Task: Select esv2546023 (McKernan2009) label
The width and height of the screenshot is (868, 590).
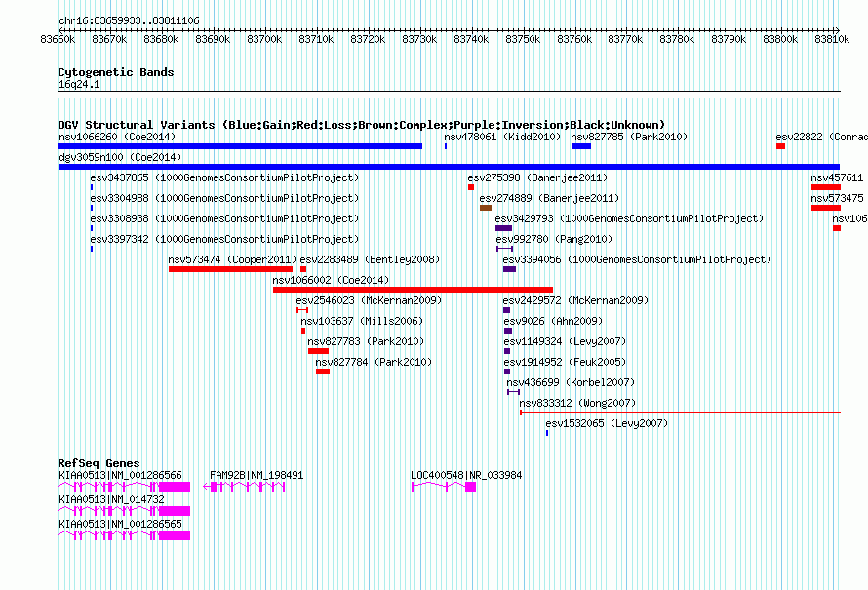Action: tap(369, 300)
